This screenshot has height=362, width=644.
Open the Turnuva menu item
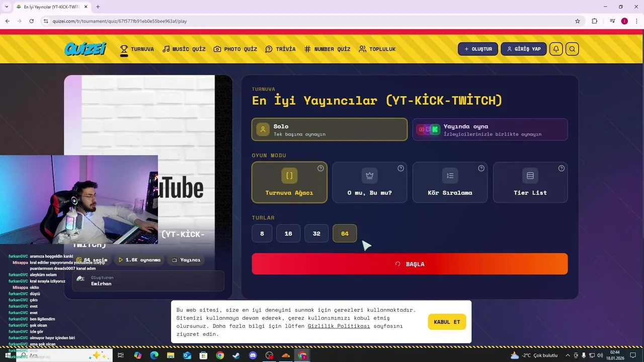[137, 49]
